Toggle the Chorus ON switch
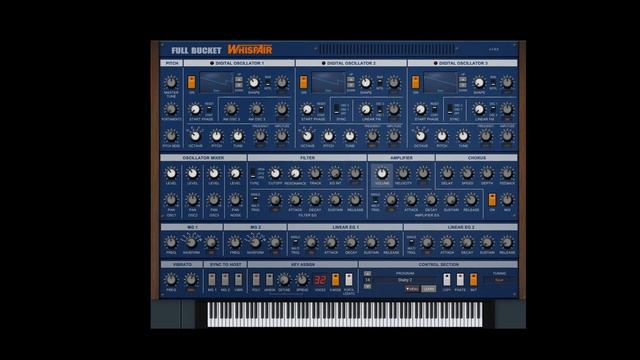 (492, 200)
